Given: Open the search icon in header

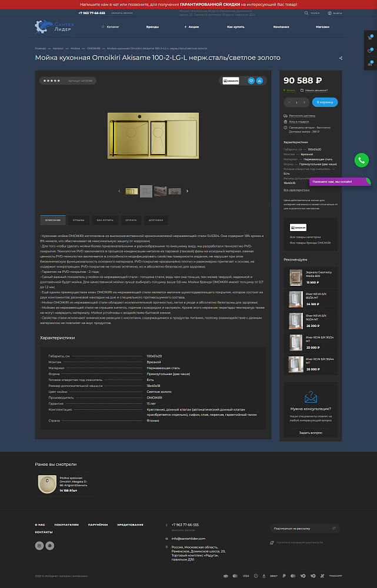Looking at the screenshot, I should coord(306,13).
